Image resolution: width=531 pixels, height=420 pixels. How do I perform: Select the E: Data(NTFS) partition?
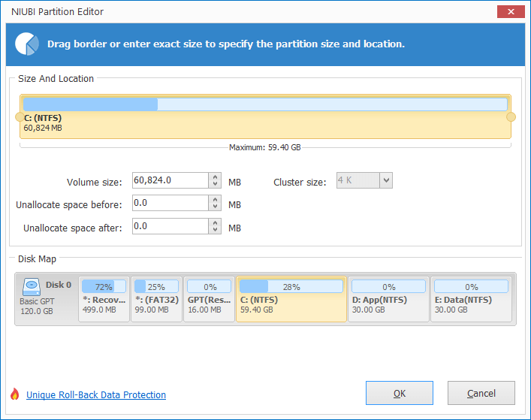click(471, 299)
